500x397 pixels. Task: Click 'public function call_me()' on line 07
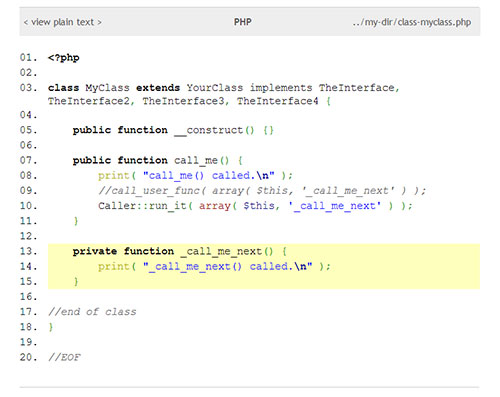pos(158,160)
